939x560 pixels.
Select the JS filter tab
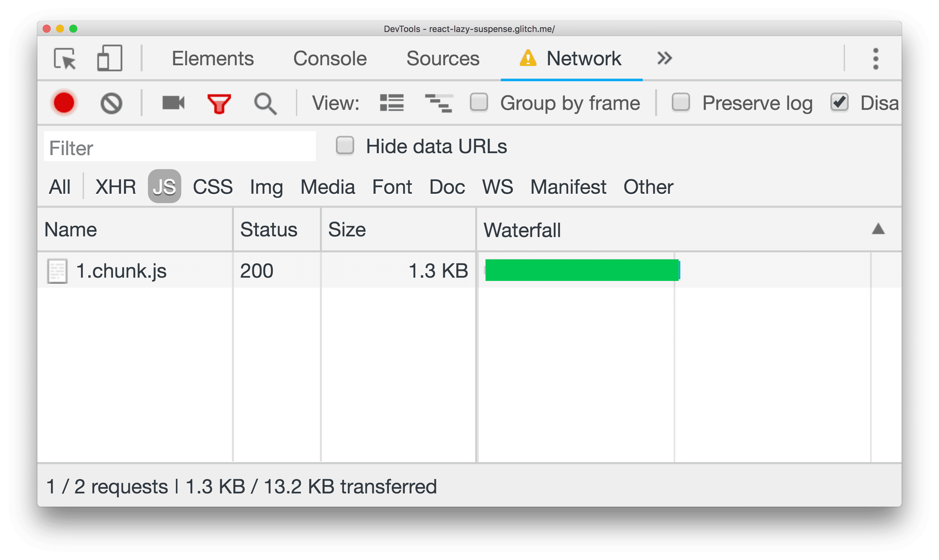pos(165,185)
